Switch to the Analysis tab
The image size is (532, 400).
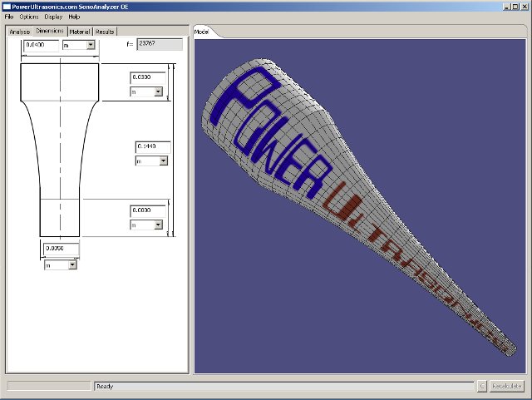click(20, 32)
